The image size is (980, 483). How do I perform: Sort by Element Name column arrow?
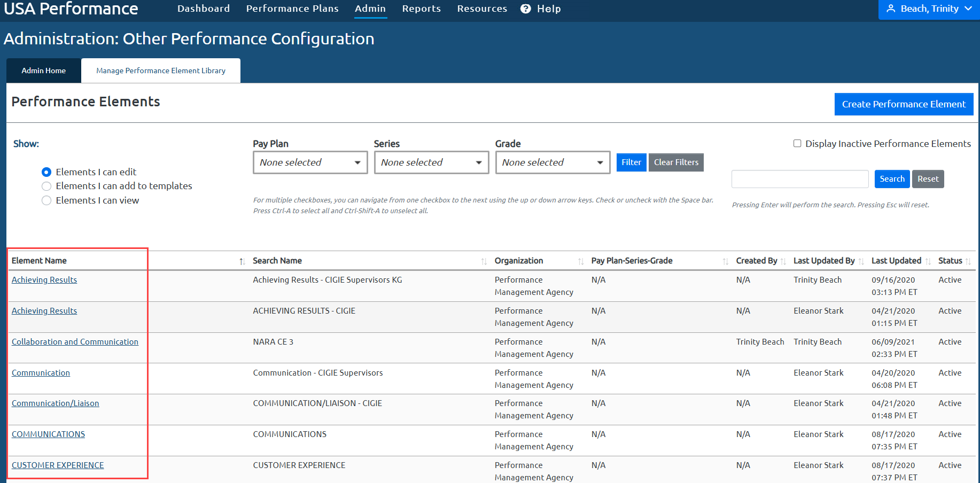[242, 261]
